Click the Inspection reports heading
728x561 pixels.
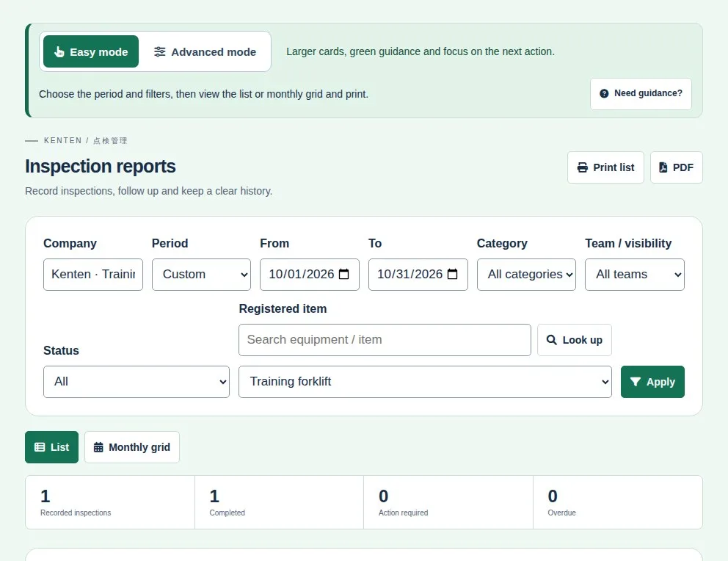tap(101, 166)
